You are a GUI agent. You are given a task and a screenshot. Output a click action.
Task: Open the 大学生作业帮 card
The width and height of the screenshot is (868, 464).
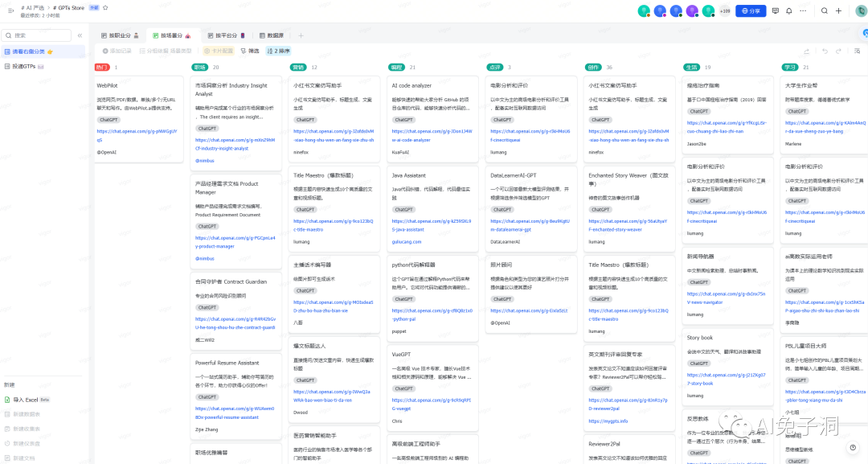click(825, 115)
